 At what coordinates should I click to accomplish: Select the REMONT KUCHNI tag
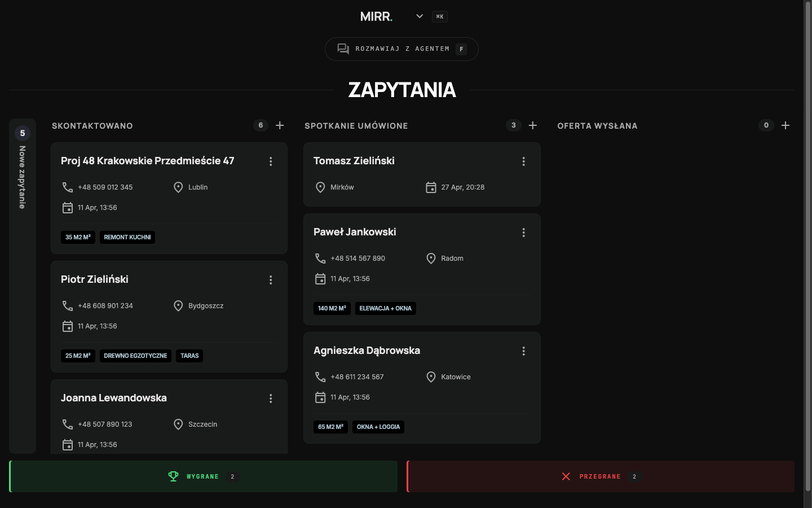[127, 237]
